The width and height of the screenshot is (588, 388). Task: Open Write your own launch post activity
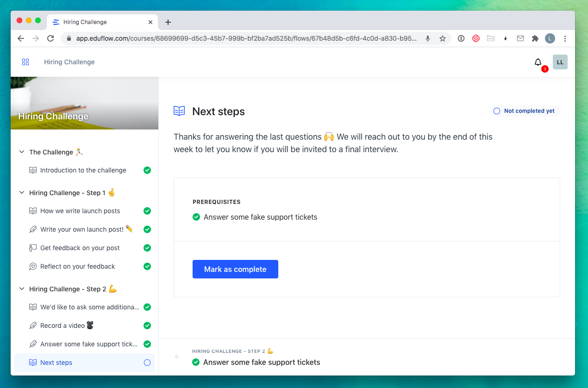84,229
